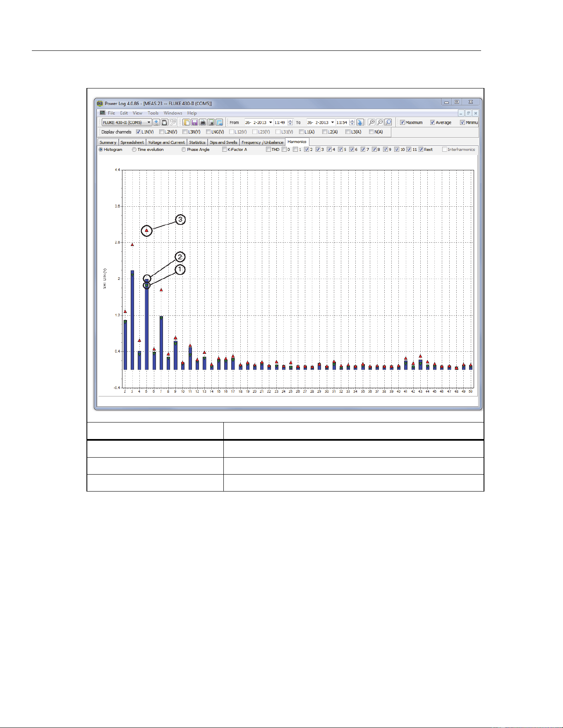
Task: Expand the From date dropdown
Action: point(271,122)
